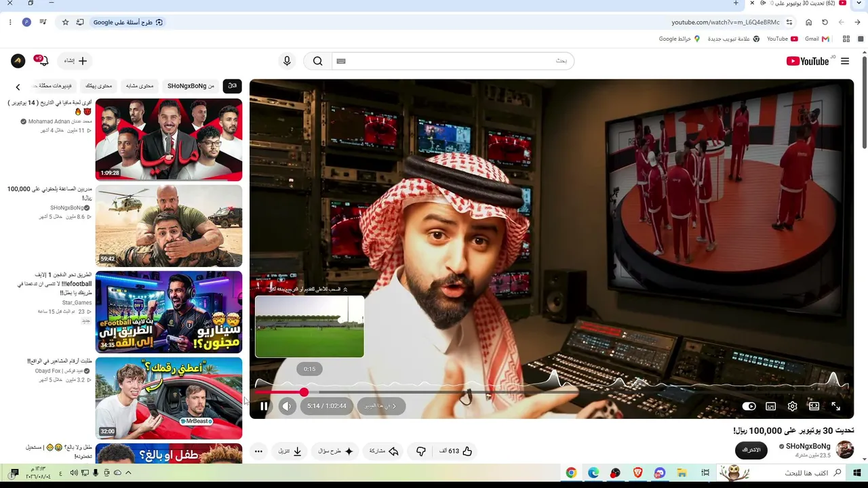The width and height of the screenshot is (868, 488).
Task: Seek using the red progress bar
Action: click(x=551, y=392)
